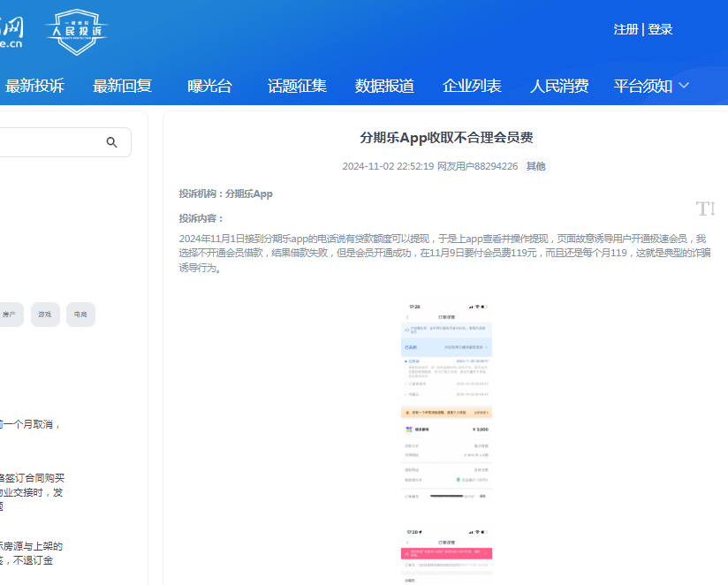Select the 游戏 category tag

coord(45,315)
